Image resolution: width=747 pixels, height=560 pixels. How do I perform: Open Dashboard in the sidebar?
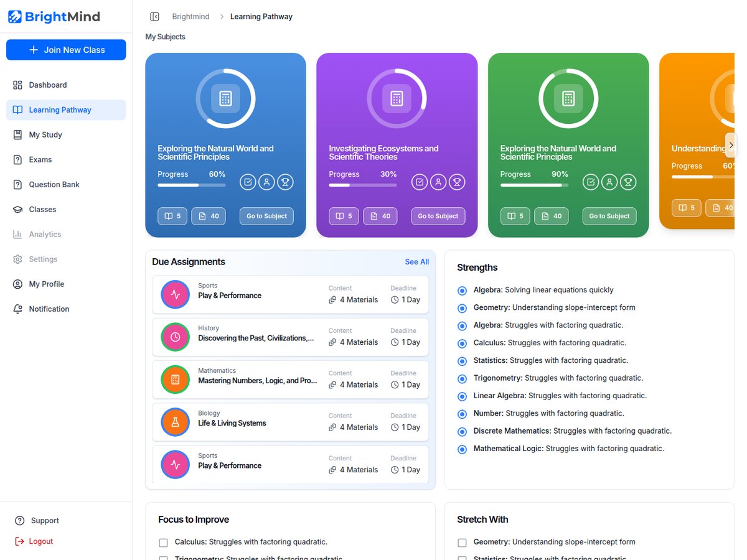click(66, 85)
